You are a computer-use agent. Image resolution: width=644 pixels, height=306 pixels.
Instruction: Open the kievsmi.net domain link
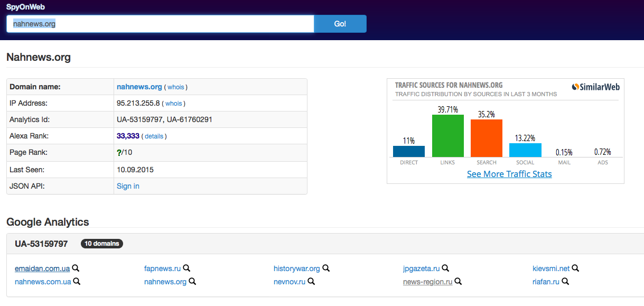coord(551,268)
